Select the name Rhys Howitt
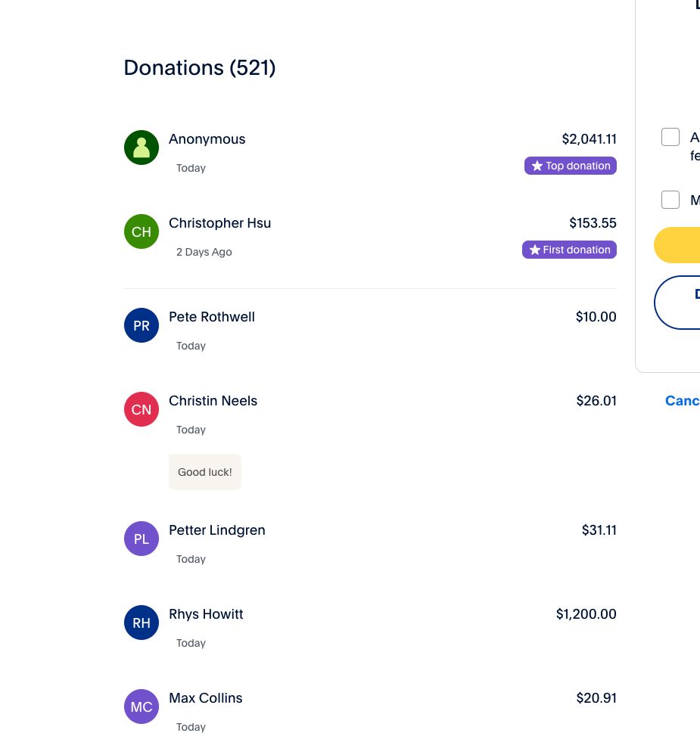Viewport: 700px width, 736px height. point(206,614)
